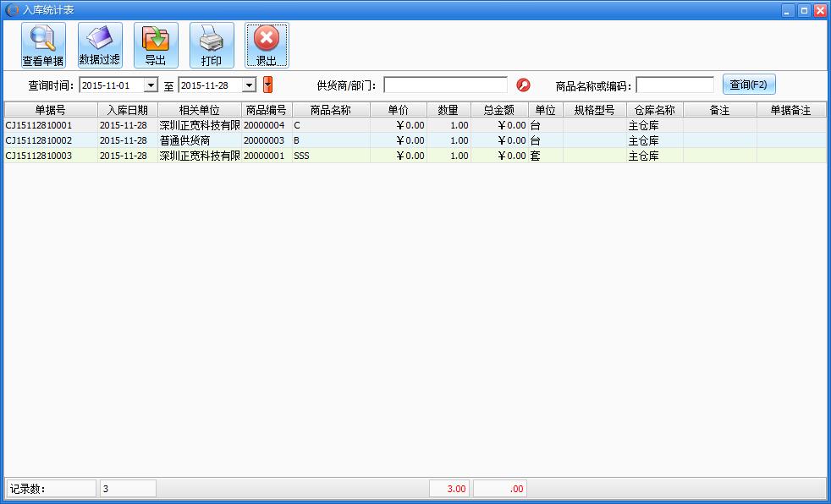Image resolution: width=831 pixels, height=504 pixels.
Task: Click the .00 total amount in footer
Action: coord(500,489)
